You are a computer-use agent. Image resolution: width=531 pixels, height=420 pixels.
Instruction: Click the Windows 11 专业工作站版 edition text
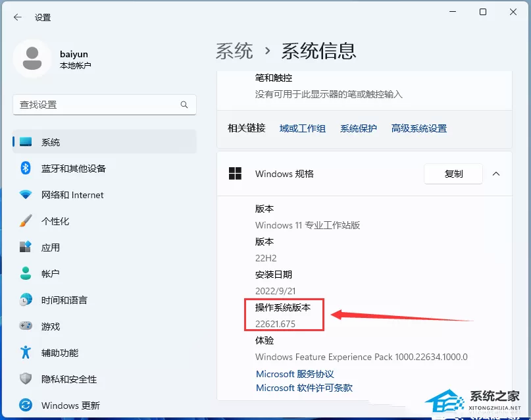tap(307, 225)
